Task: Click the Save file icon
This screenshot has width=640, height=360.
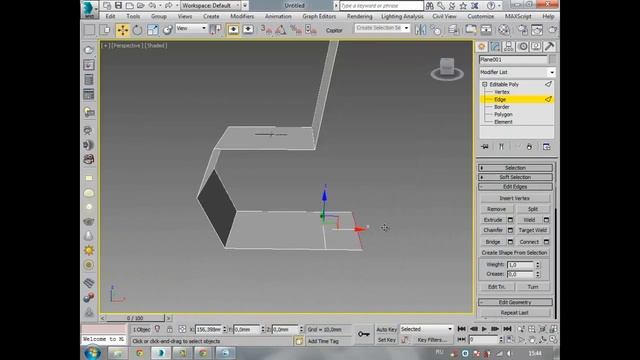Action: 118,5
